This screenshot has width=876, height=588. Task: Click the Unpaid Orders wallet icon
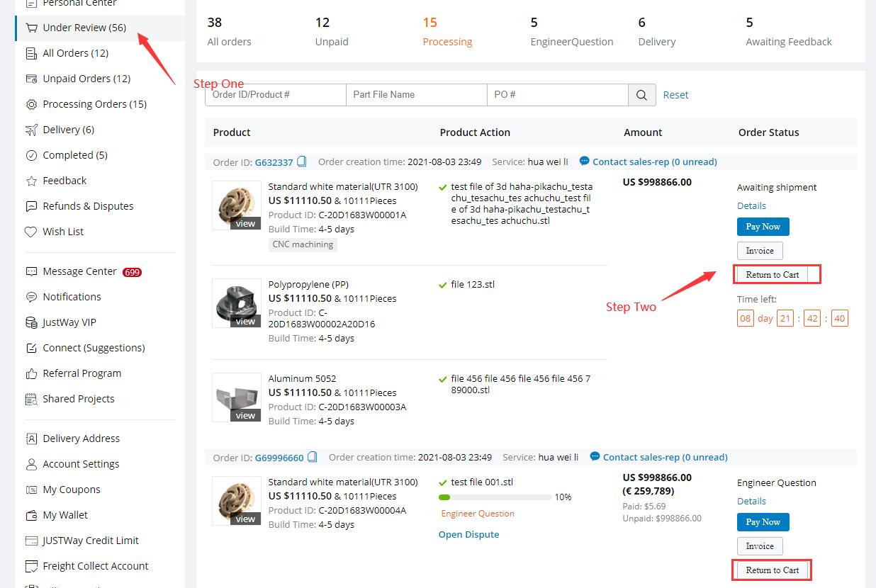point(31,79)
